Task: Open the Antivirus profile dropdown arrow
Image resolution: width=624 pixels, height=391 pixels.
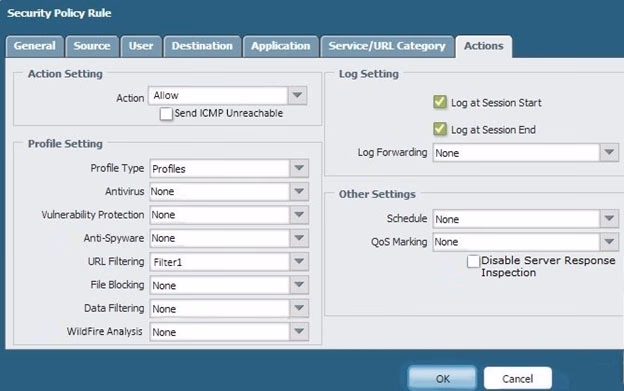Action: pos(299,191)
